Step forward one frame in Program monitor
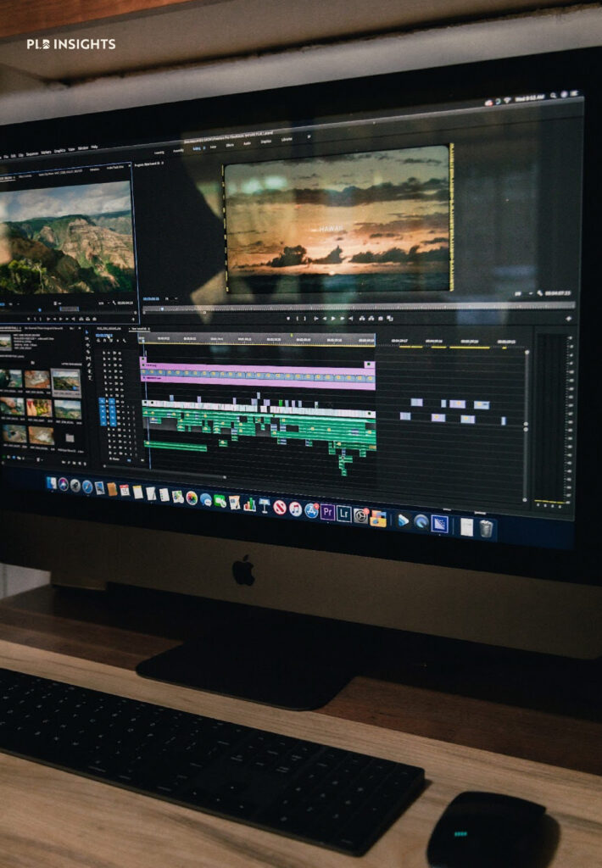 [342, 319]
